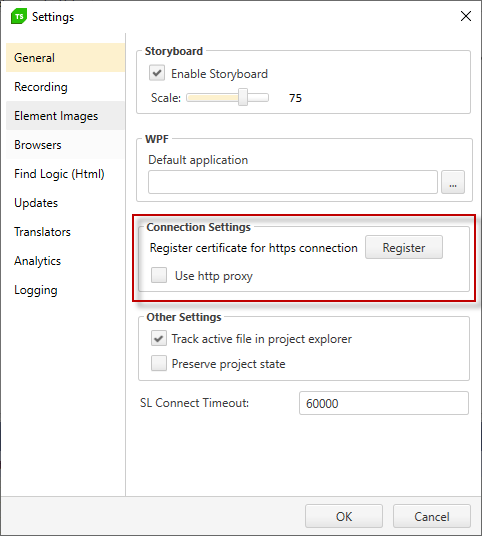
Task: Toggle Enable Storyboard checkbox
Action: [x=157, y=73]
